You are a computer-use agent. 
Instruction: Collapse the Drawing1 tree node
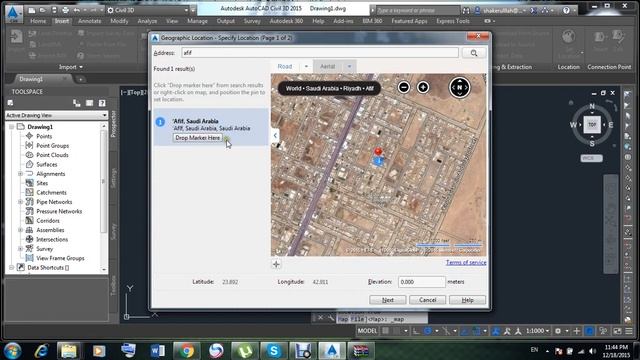[x=11, y=127]
